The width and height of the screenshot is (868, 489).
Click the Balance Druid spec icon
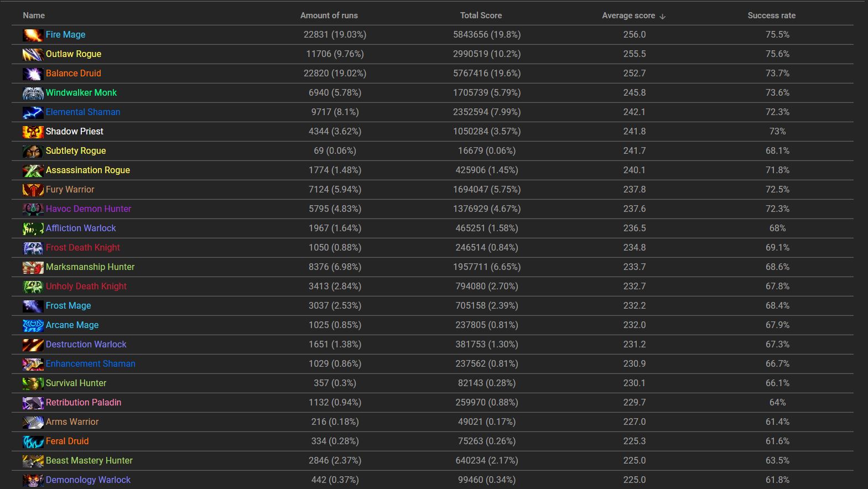pos(33,74)
